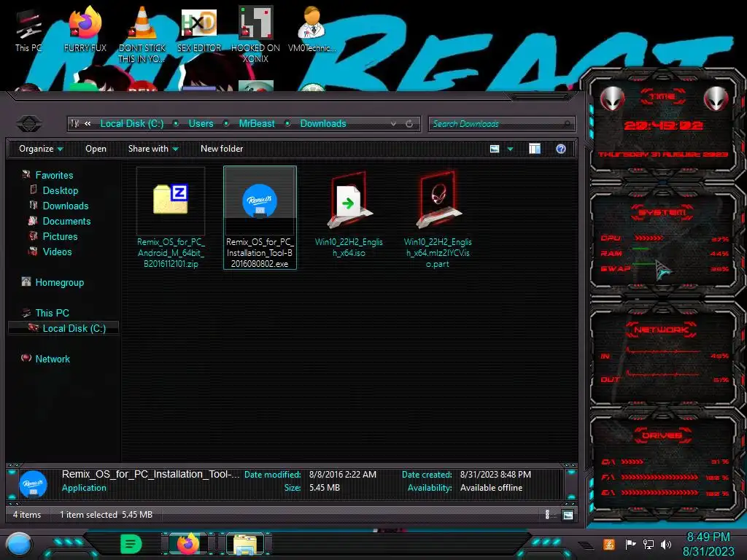Select Favorites in navigation pane

54,175
